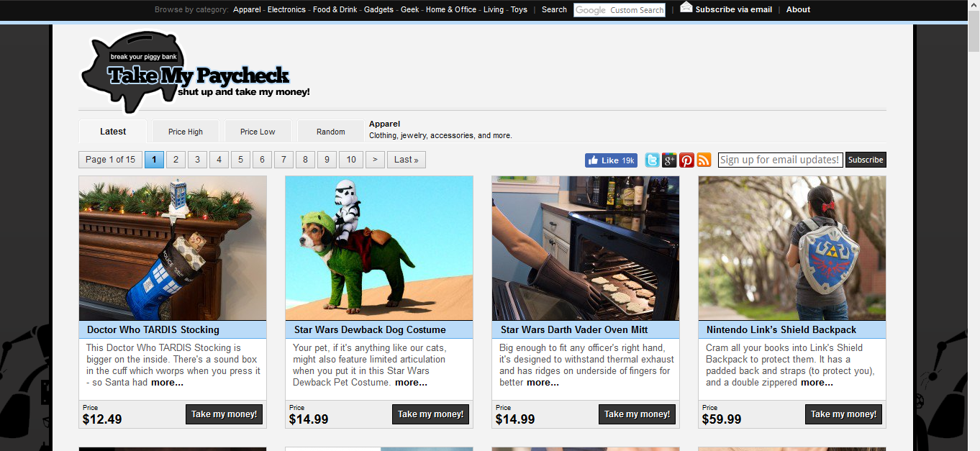Screen dimensions: 980x451
Task: Open Subscribe via email link
Action: point(734,10)
